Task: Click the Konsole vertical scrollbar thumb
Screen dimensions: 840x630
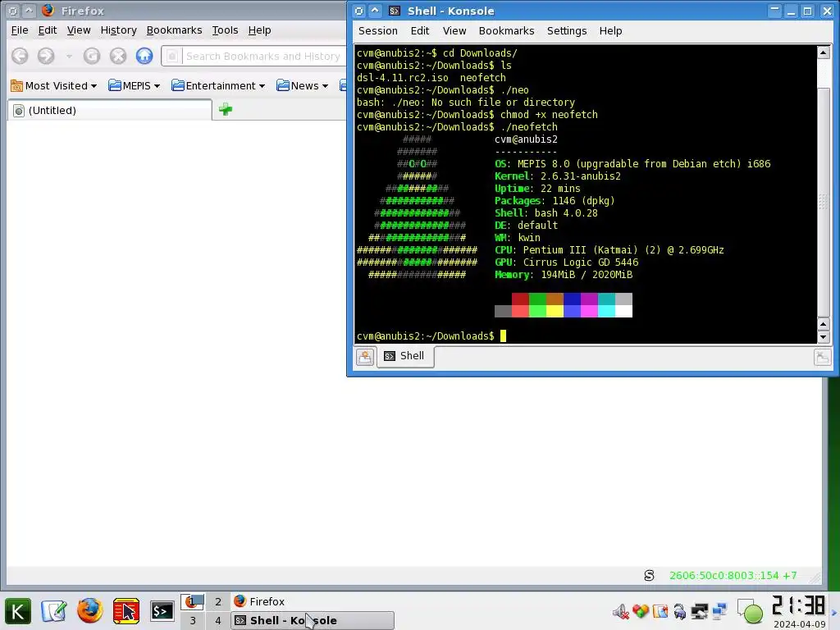Action: coord(824,202)
